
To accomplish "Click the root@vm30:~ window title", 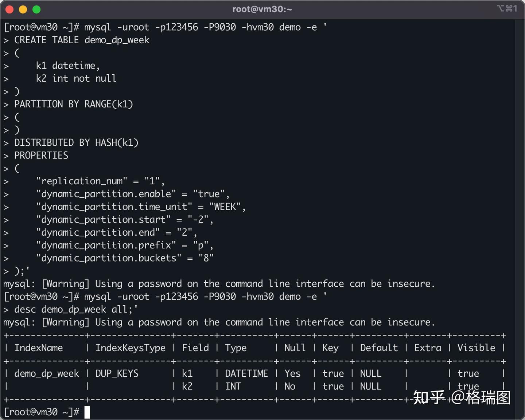I will pos(262,9).
